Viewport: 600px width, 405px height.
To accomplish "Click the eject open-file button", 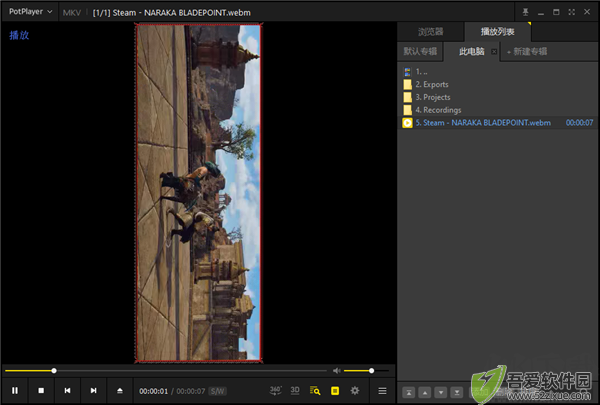I will click(120, 390).
